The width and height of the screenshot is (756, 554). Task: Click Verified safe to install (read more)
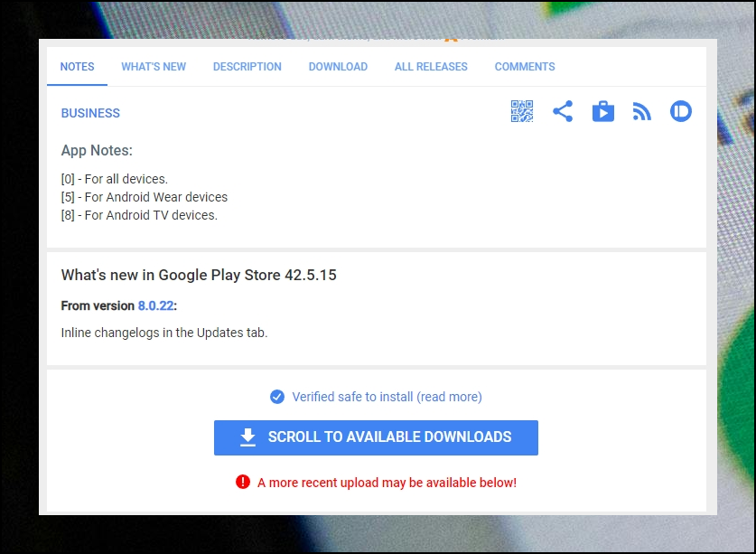click(x=387, y=397)
